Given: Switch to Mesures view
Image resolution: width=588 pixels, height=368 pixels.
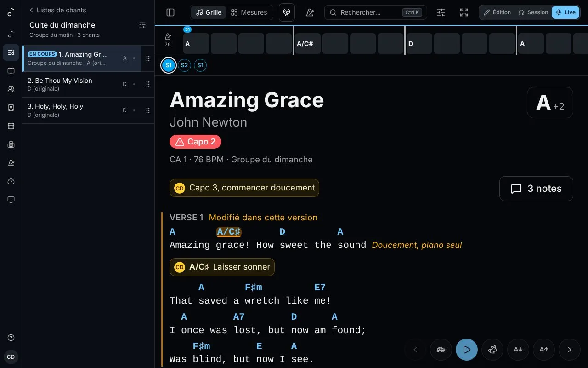Looking at the screenshot, I should [x=249, y=12].
